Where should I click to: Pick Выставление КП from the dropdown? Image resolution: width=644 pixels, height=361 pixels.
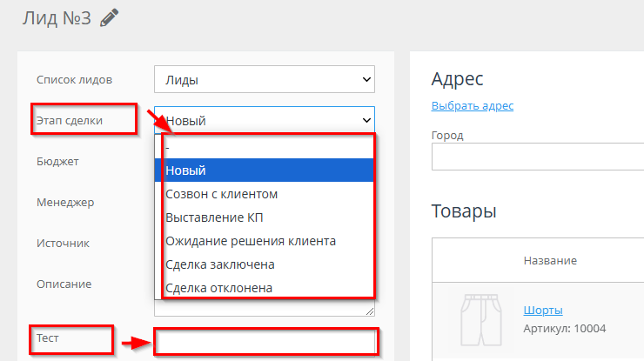(264, 217)
